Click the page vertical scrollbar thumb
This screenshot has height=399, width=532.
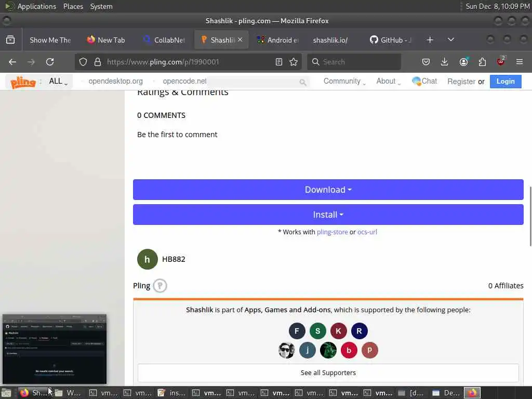(x=530, y=216)
